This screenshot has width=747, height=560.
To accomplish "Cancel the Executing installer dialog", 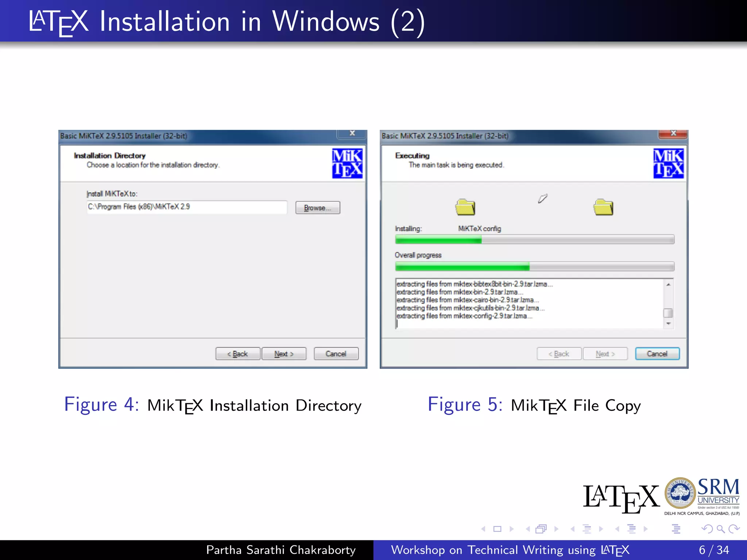I will [657, 354].
